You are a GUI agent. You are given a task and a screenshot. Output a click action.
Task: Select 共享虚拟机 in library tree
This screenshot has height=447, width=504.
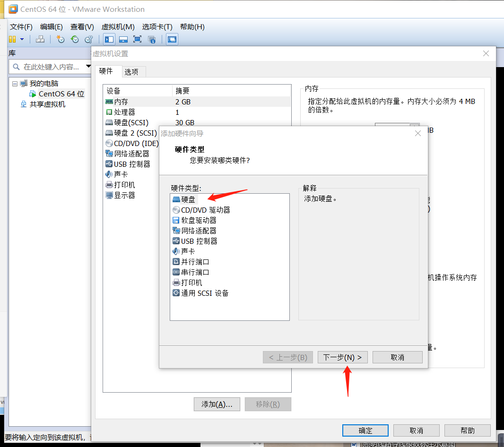point(47,104)
